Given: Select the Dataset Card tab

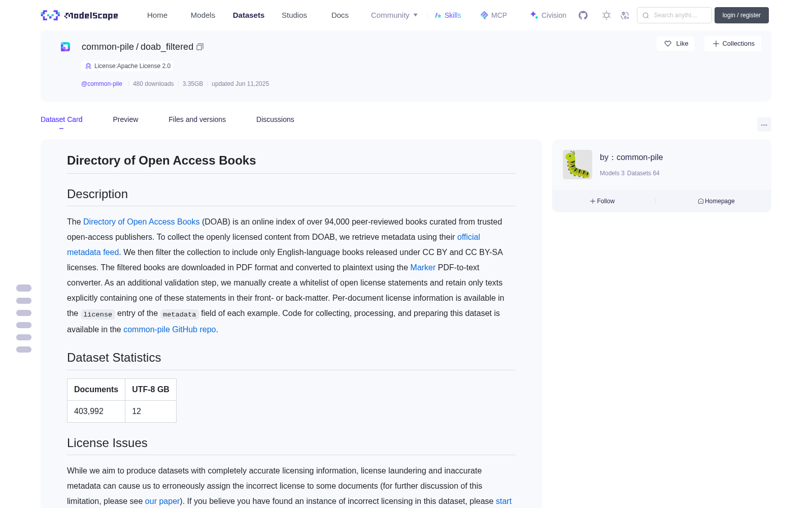Looking at the screenshot, I should (x=61, y=119).
